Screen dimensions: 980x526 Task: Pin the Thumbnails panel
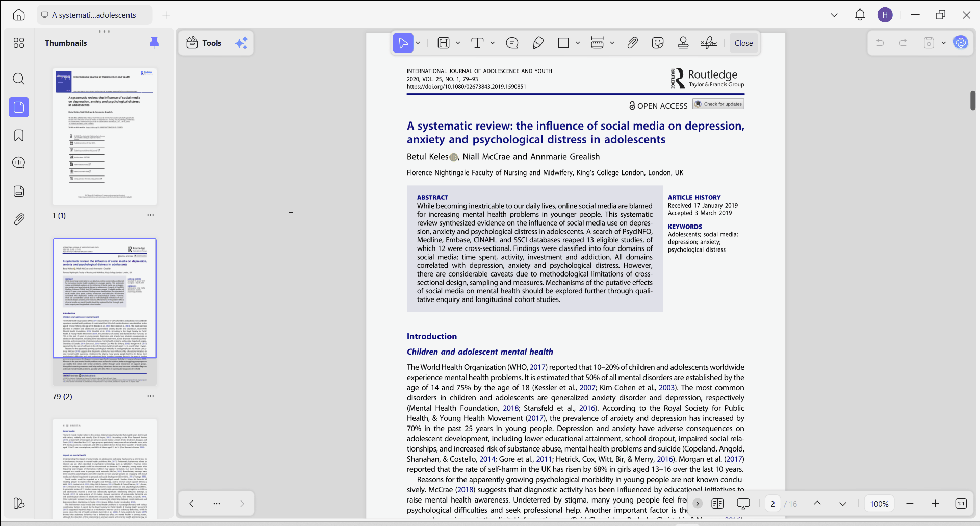154,43
